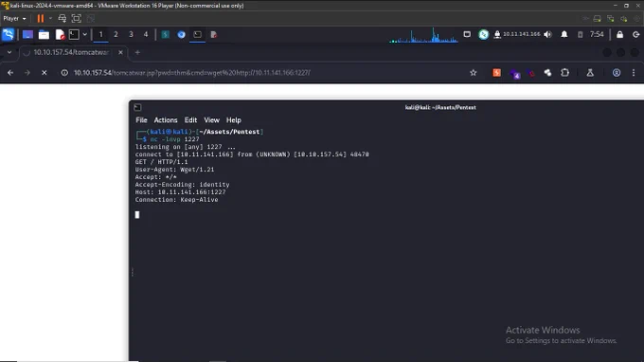The image size is (644, 362).
Task: Go back in the browser
Action: click(x=10, y=73)
